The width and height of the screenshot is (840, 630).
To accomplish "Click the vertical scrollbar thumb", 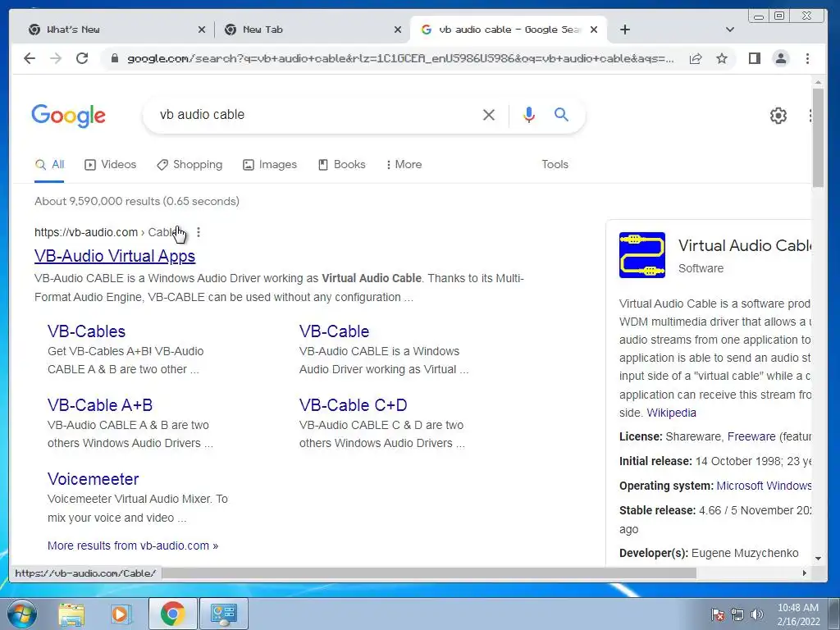I will 818,138.
